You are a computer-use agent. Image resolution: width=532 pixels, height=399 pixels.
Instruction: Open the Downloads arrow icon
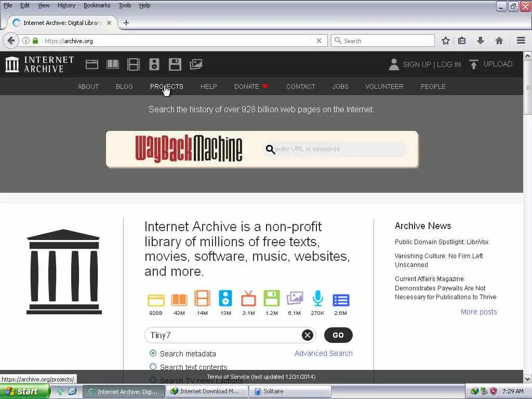pyautogui.click(x=480, y=41)
